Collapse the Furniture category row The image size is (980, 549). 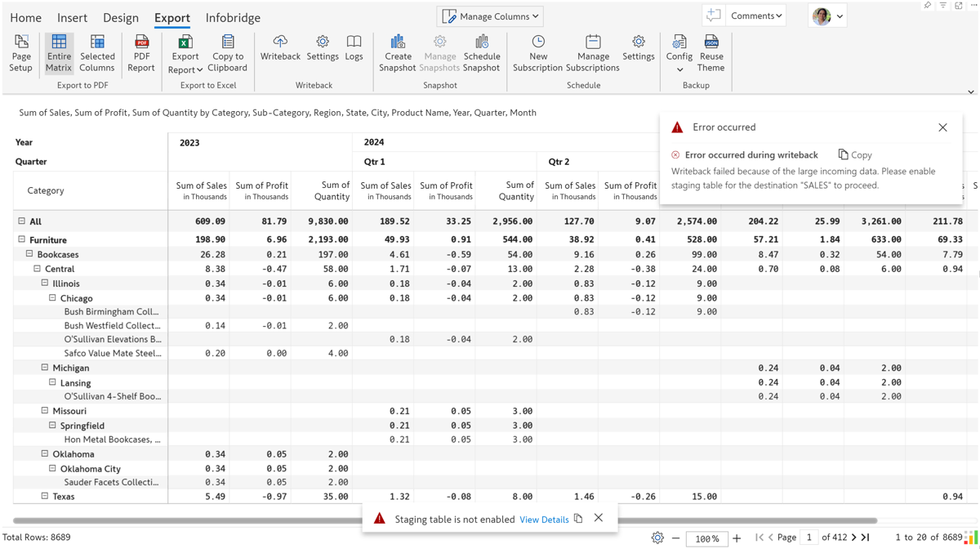[22, 240]
